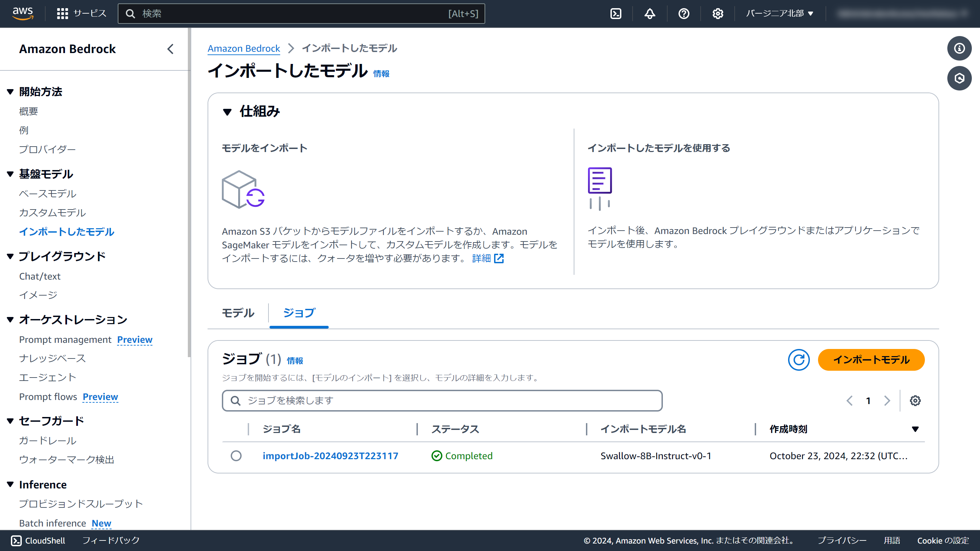The image size is (980, 551).
Task: Open console settings gear in top bar
Action: coord(718,14)
